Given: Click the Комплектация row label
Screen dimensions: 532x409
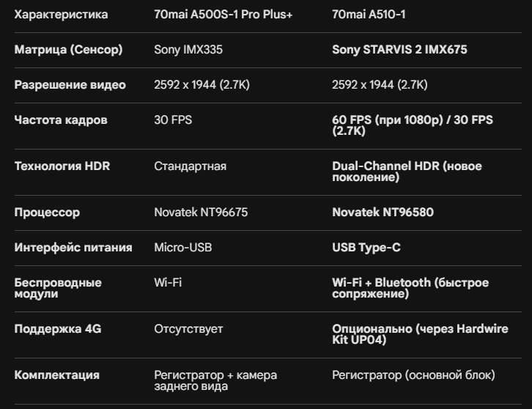Looking at the screenshot, I should pos(56,375).
